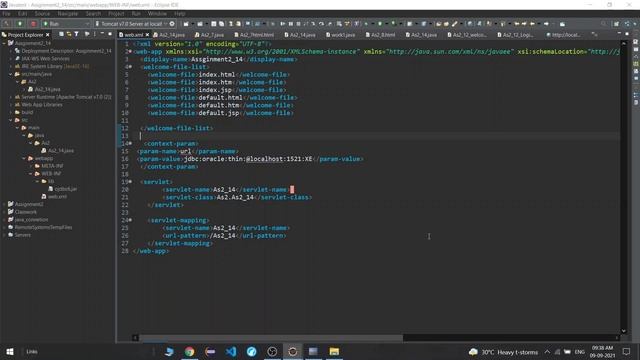
Task: Open launch configuration settings gear icon
Action: coord(172,24)
